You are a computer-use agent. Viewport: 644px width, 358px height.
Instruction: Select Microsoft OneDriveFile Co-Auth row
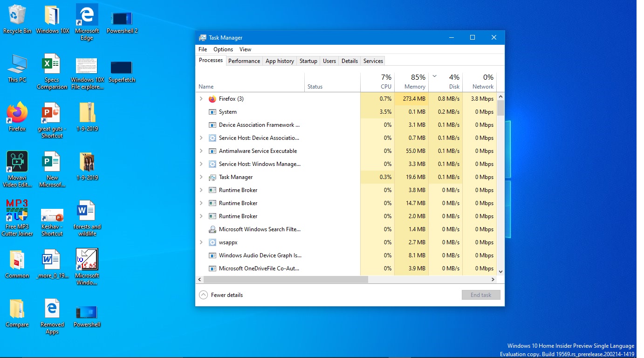point(346,268)
